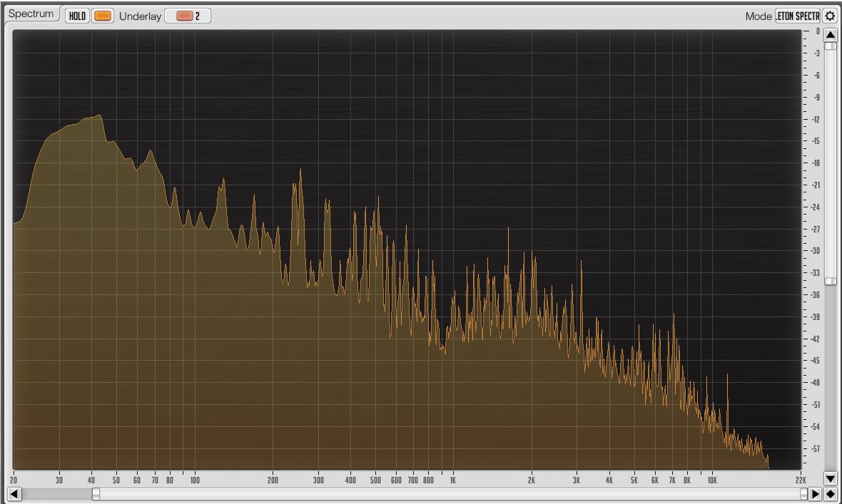
Task: Toggle the HOLD button
Action: point(77,16)
